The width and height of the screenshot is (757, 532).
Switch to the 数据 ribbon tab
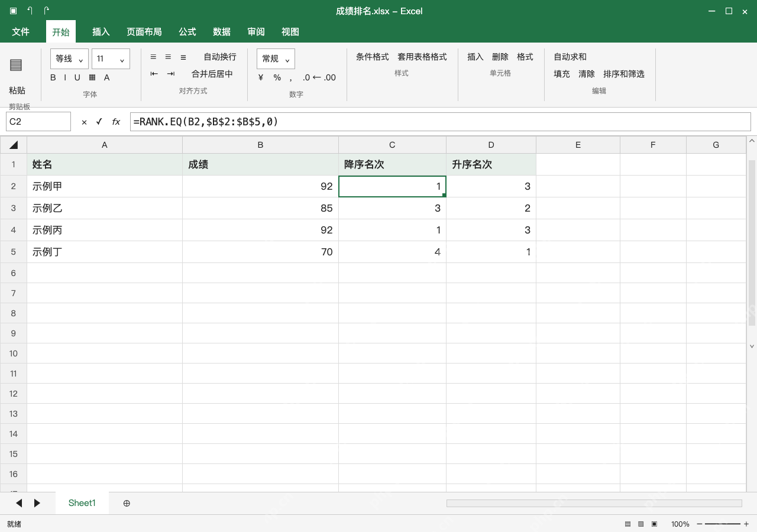point(222,32)
